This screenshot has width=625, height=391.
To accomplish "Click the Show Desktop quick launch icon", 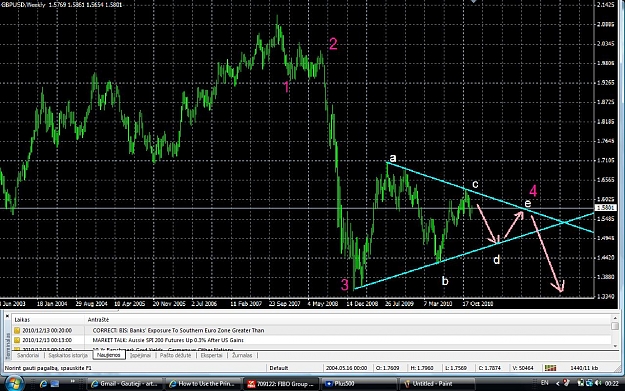I will (x=55, y=383).
